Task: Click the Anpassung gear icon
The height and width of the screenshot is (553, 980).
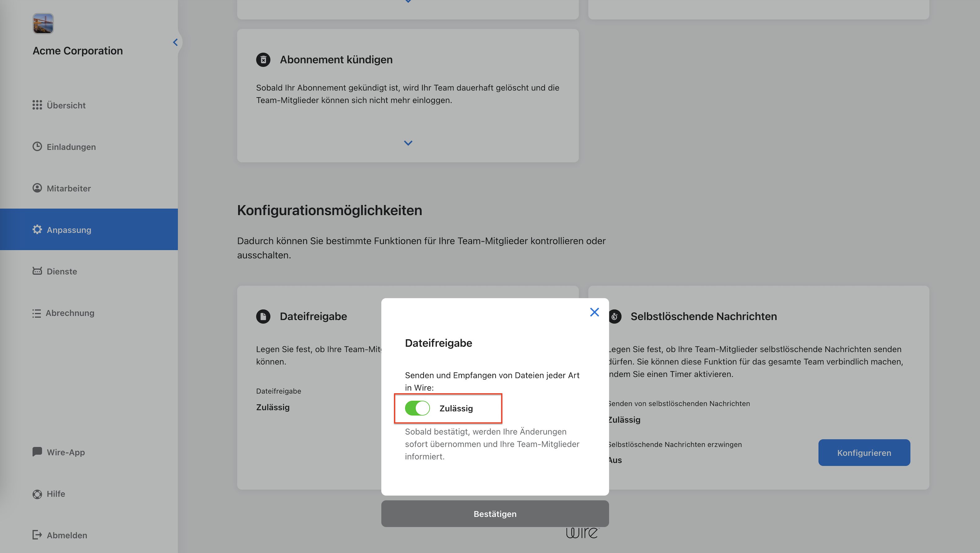Action: pos(37,229)
